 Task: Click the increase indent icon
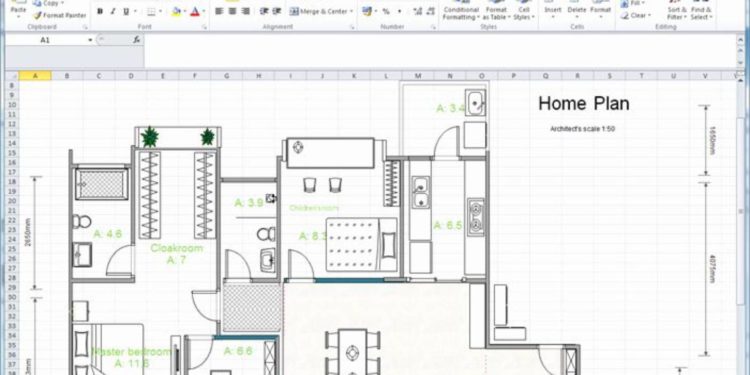tap(277, 11)
